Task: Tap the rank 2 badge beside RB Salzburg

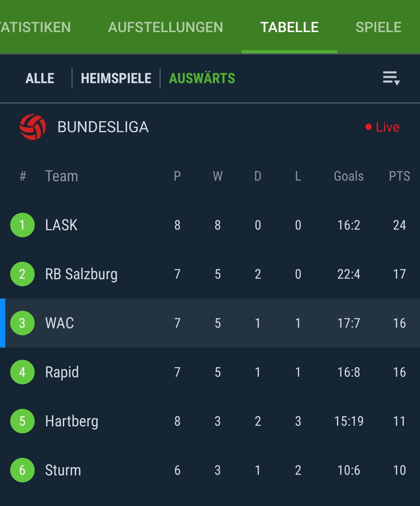Action: tap(22, 274)
